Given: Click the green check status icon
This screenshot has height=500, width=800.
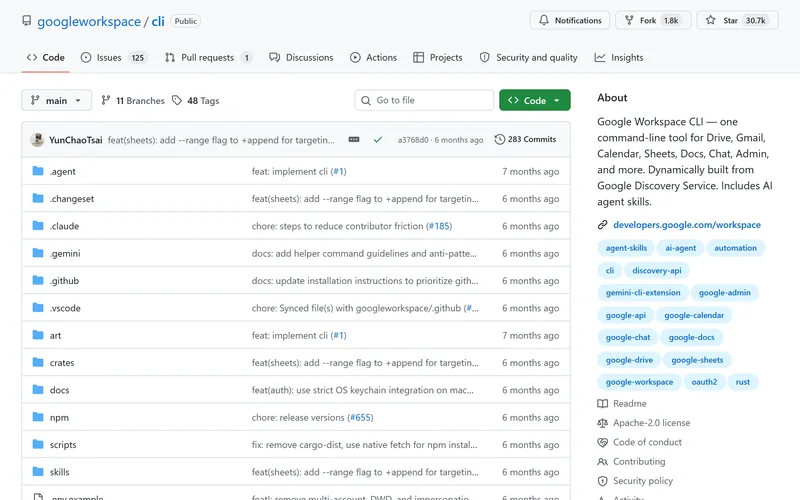Looking at the screenshot, I should pyautogui.click(x=378, y=139).
